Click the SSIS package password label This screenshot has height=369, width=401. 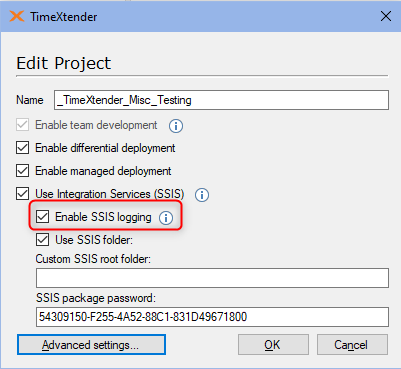point(96,298)
